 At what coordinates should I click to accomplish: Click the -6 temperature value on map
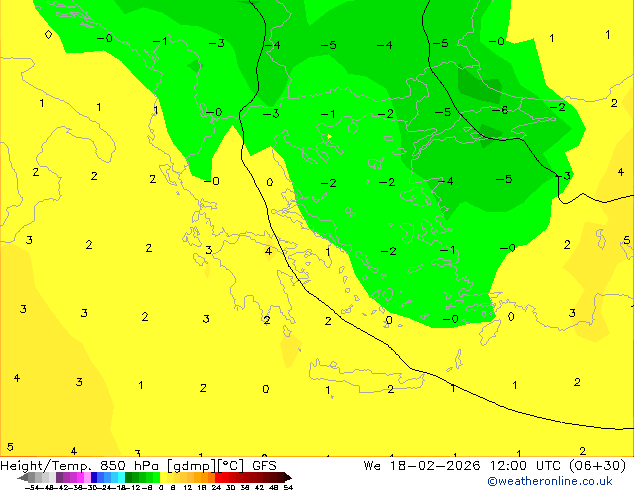[x=500, y=110]
